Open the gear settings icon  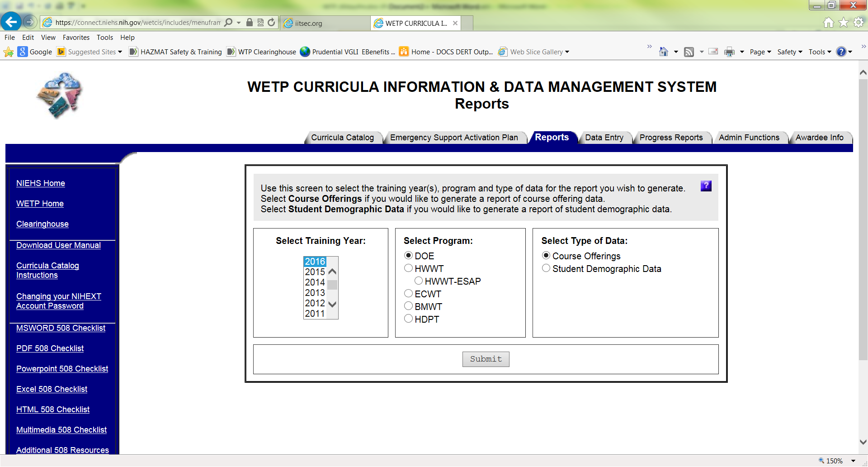click(858, 23)
